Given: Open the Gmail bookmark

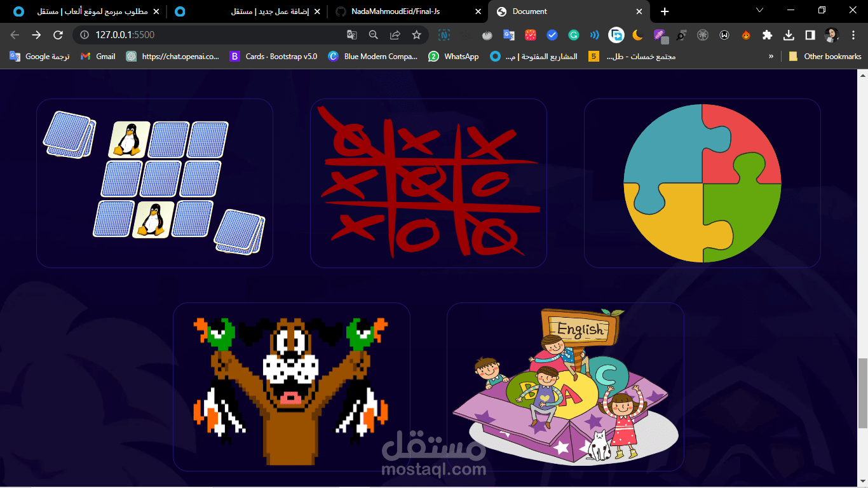Looking at the screenshot, I should click(98, 57).
